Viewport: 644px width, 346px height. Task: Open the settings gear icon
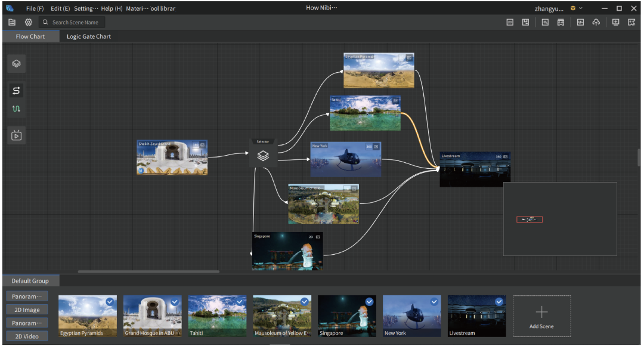pyautogui.click(x=29, y=22)
